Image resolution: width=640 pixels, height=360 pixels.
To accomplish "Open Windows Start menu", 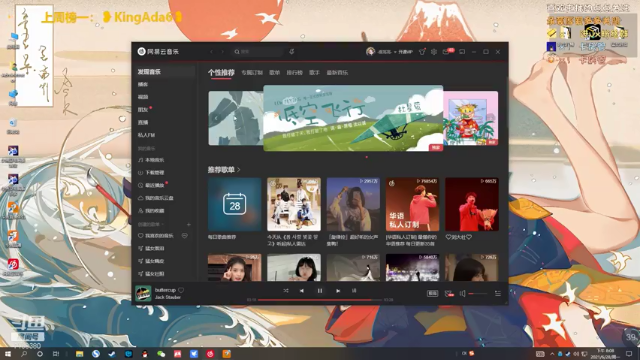I will 7,354.
